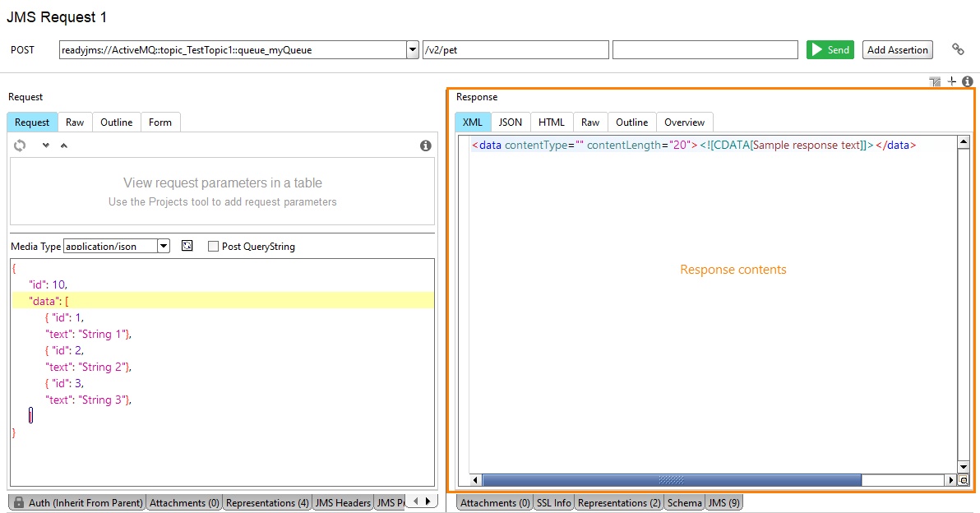Screen dimensions: 980x513
Task: Switch to the JSON response tab
Action: click(x=510, y=122)
